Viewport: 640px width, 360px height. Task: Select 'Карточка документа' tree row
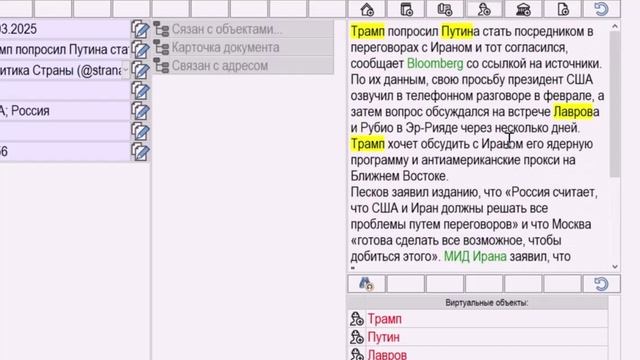[x=243, y=47]
